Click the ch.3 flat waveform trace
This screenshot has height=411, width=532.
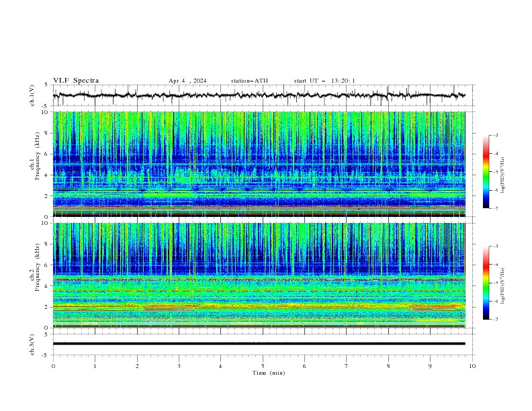click(x=259, y=344)
